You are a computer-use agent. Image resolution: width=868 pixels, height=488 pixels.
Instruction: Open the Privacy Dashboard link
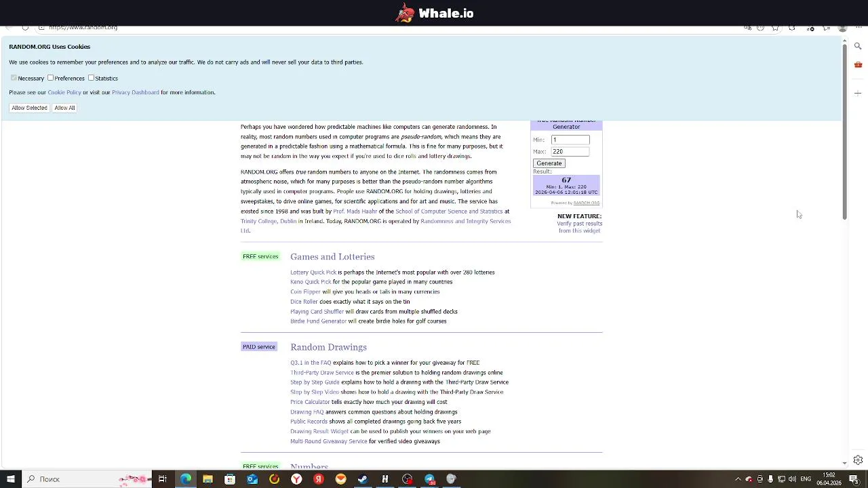(136, 92)
